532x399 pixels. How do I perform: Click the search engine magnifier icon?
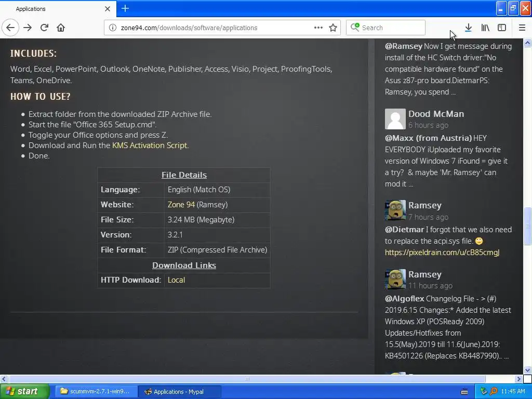pyautogui.click(x=355, y=27)
